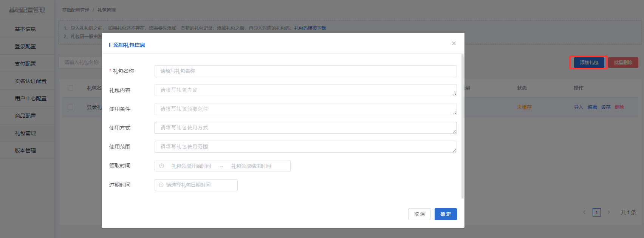The height and width of the screenshot is (238, 644).
Task: Click the 基础配置管理 sidebar title
Action: 27,10
